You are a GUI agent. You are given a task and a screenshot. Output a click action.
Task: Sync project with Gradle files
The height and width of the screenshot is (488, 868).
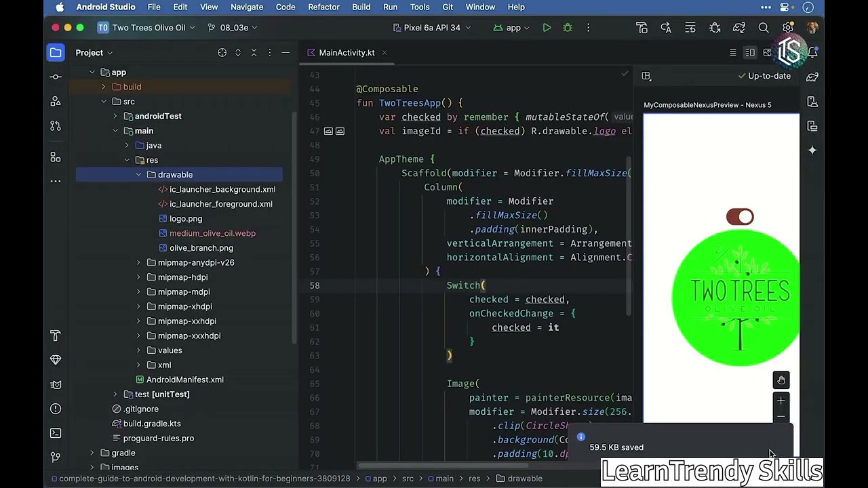(739, 28)
